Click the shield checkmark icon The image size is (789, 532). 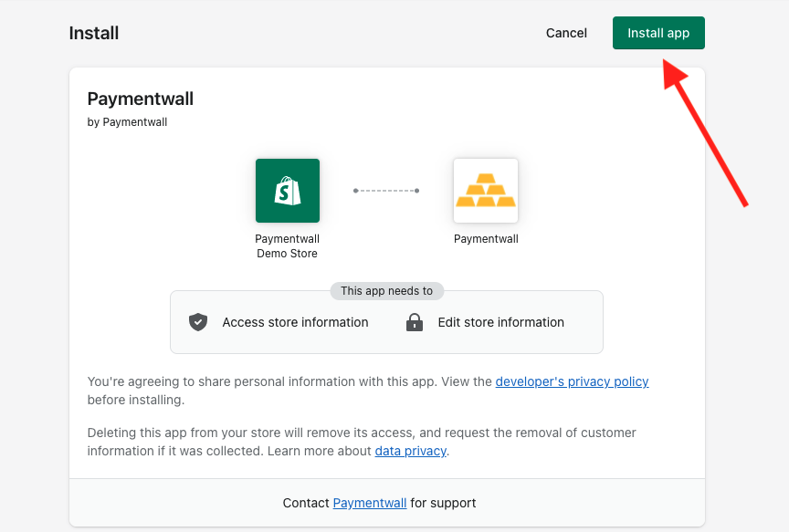198,322
